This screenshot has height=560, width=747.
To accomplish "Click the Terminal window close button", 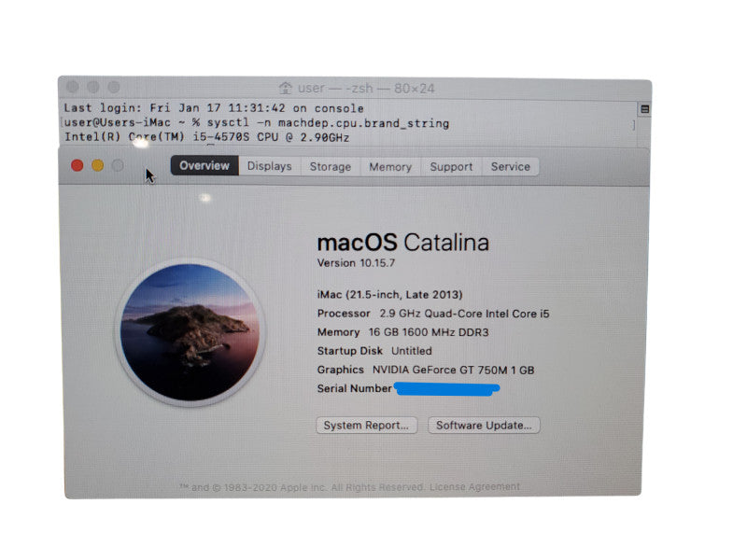I will point(73,87).
